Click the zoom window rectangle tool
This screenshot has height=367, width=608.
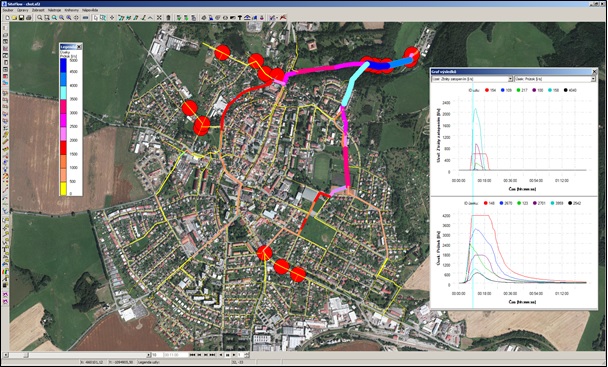[47, 17]
